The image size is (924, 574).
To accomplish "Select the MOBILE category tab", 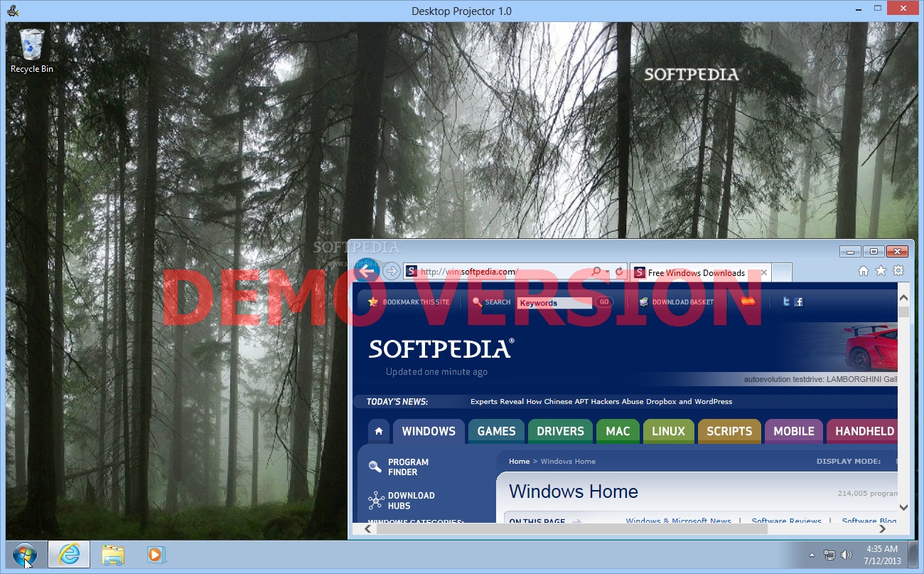I will pyautogui.click(x=794, y=431).
